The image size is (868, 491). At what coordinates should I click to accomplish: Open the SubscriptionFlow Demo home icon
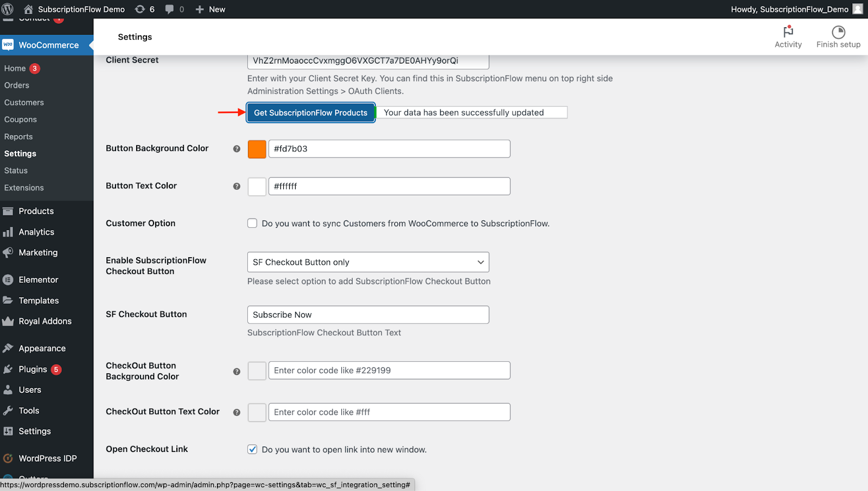pos(28,9)
